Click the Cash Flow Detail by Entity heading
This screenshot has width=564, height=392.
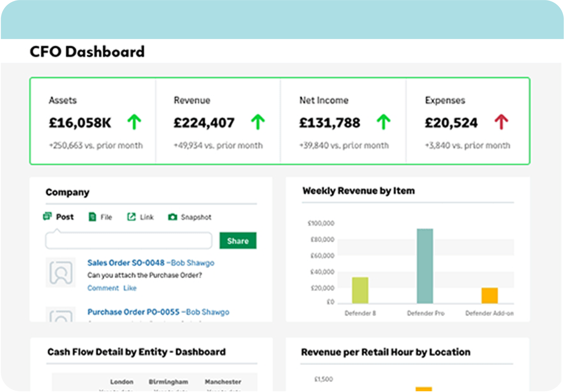point(137,352)
